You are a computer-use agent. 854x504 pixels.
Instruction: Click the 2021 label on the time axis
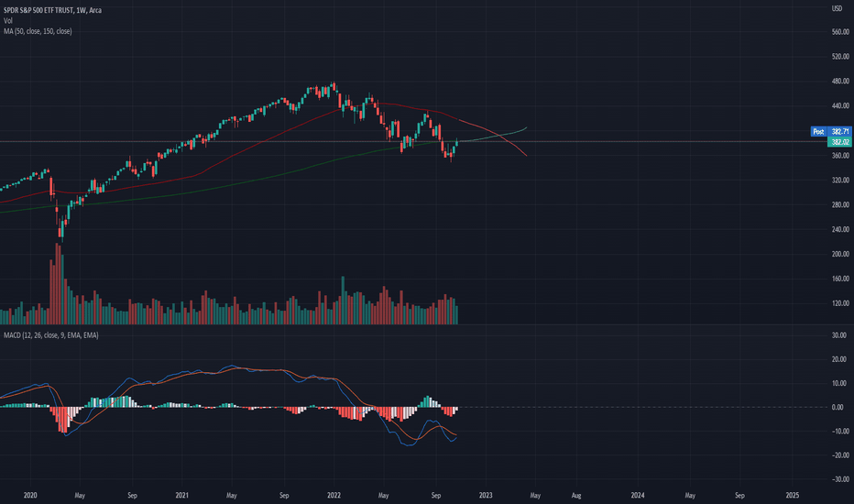point(182,495)
